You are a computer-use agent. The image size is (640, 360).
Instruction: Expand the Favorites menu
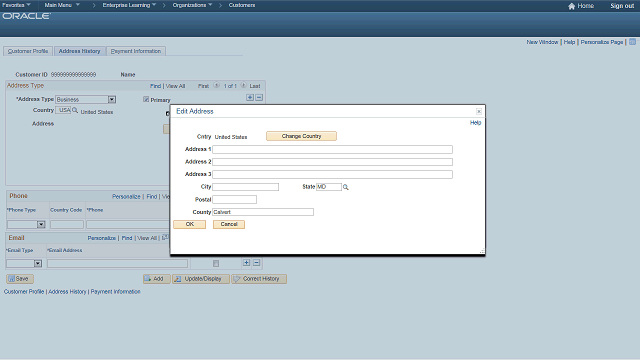pos(16,5)
